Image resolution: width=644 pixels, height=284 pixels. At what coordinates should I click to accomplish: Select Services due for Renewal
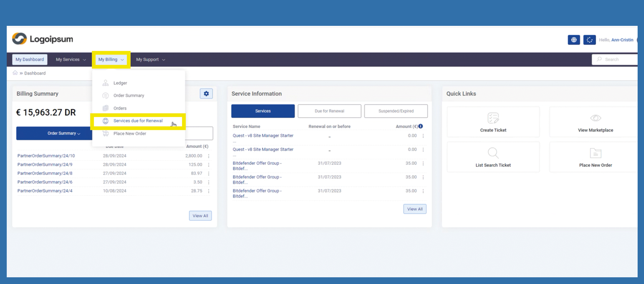coord(138,121)
